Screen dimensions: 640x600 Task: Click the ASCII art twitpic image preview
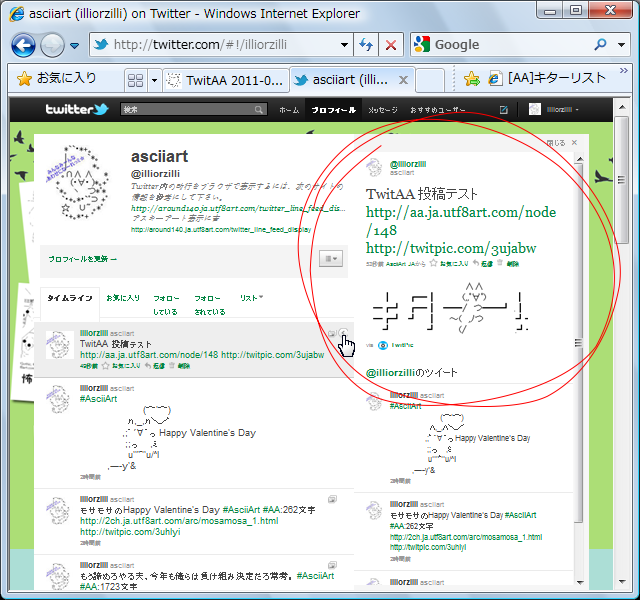450,308
